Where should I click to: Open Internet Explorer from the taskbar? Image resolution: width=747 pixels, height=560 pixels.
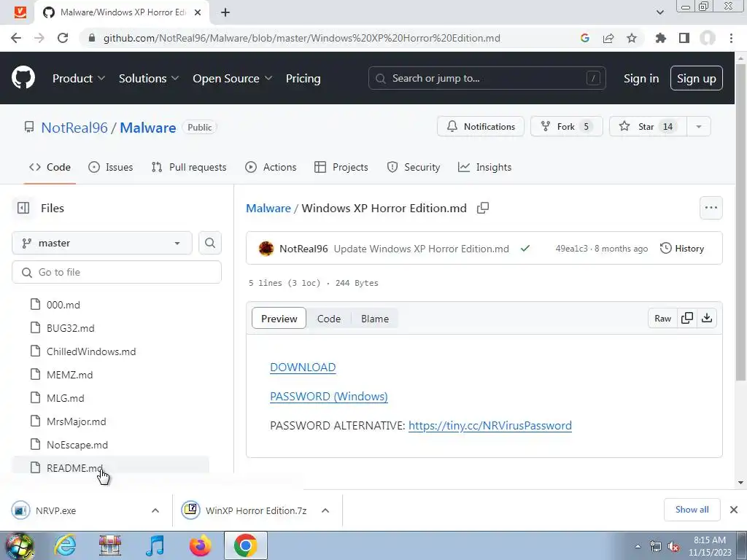pyautogui.click(x=65, y=545)
